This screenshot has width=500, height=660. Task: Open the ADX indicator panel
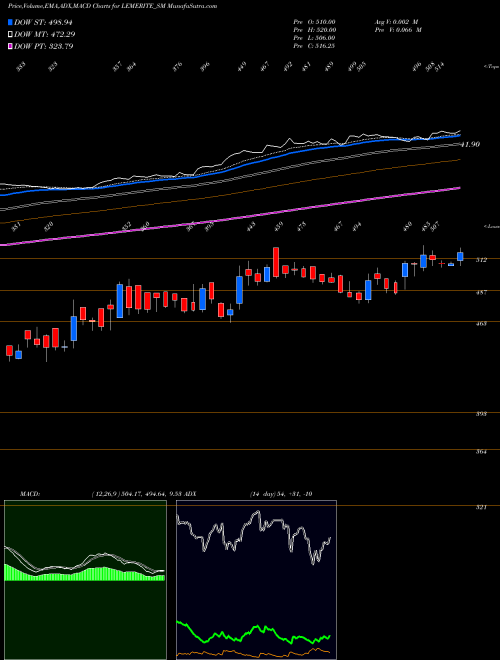(x=256, y=580)
